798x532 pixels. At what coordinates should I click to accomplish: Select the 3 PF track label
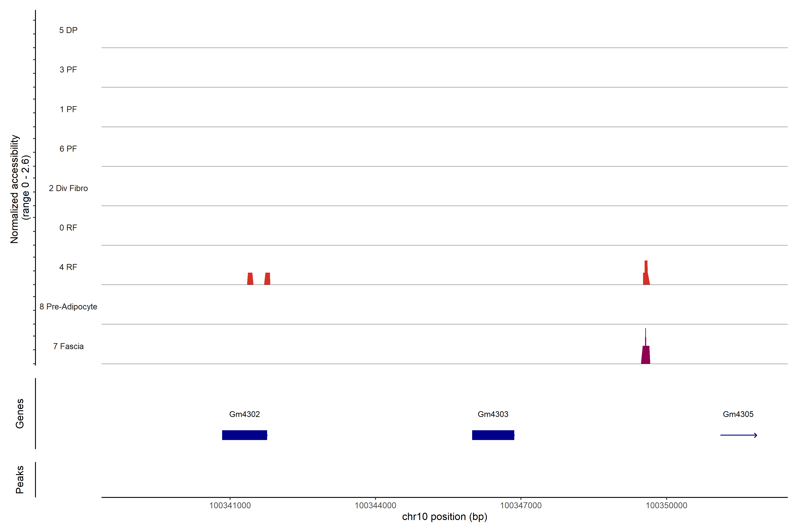tap(68, 70)
